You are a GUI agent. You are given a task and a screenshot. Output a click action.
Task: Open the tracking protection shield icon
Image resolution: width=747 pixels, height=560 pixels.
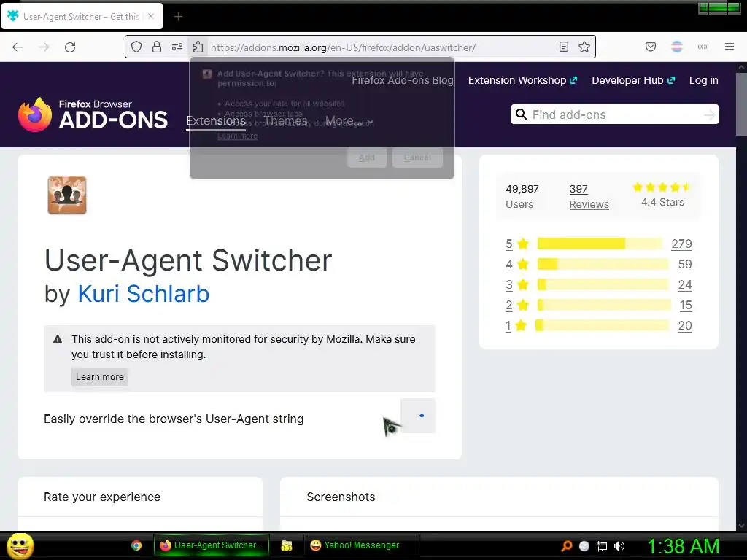pos(136,47)
